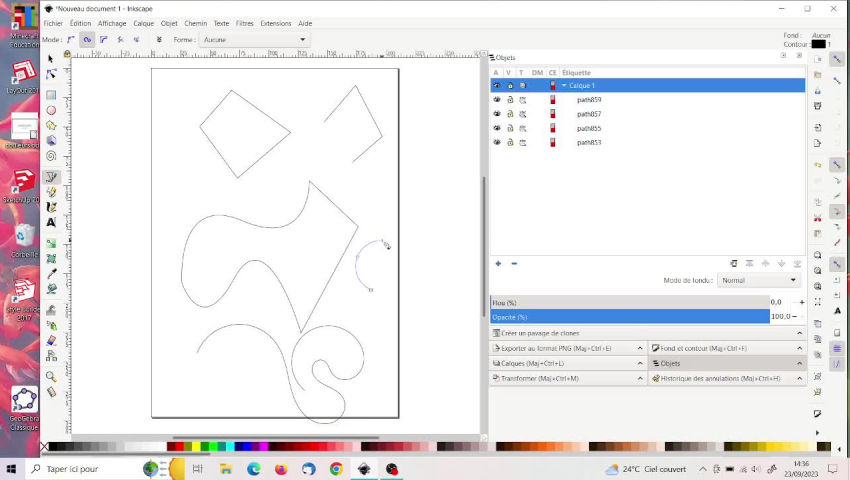
Task: Open the Fichier menu
Action: [53, 23]
